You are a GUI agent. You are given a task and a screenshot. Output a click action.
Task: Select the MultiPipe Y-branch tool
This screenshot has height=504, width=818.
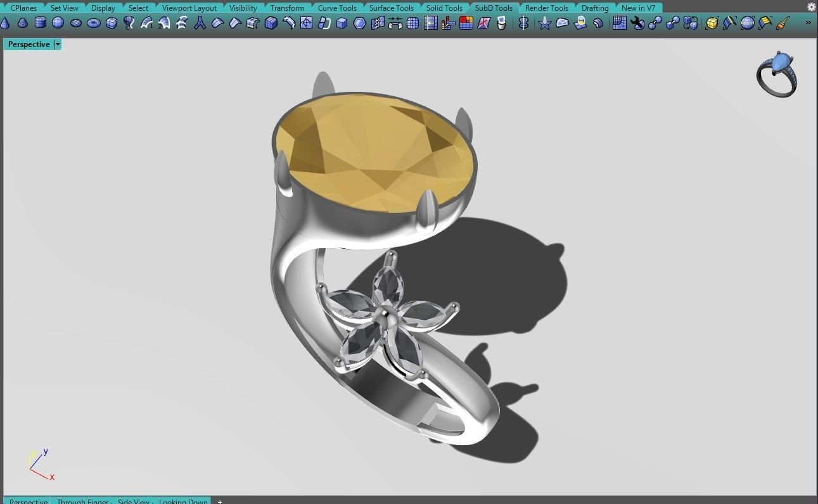[200, 23]
